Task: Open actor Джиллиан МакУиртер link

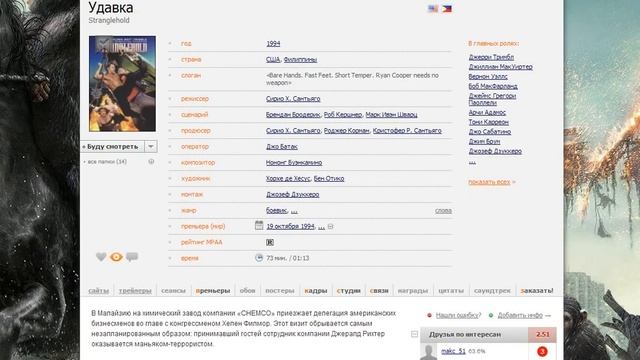Action: (x=500, y=67)
